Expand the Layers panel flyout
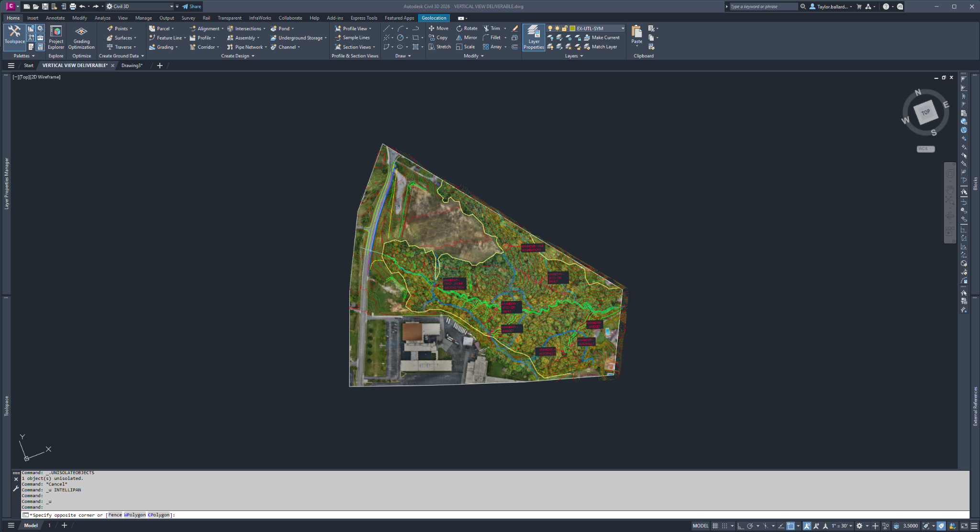This screenshot has width=980, height=532. coord(574,56)
